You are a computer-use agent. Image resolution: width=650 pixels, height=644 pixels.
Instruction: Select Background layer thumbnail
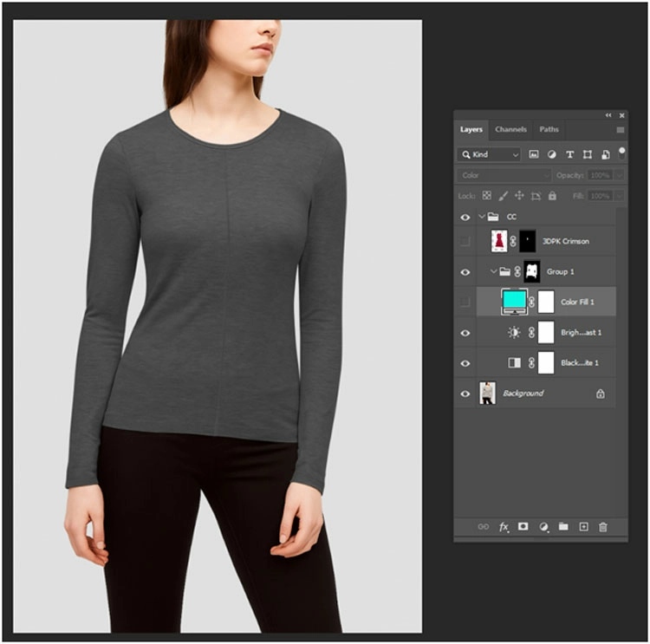487,394
